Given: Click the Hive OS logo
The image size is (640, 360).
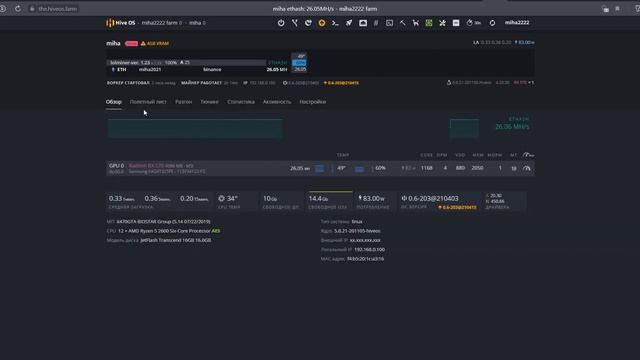Looking at the screenshot, I should pyautogui.click(x=120, y=23).
